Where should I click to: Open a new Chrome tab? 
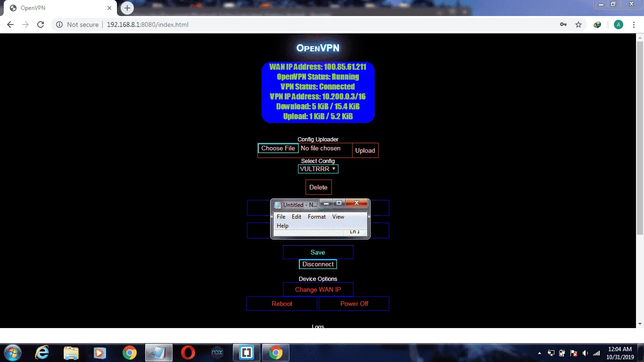(127, 8)
